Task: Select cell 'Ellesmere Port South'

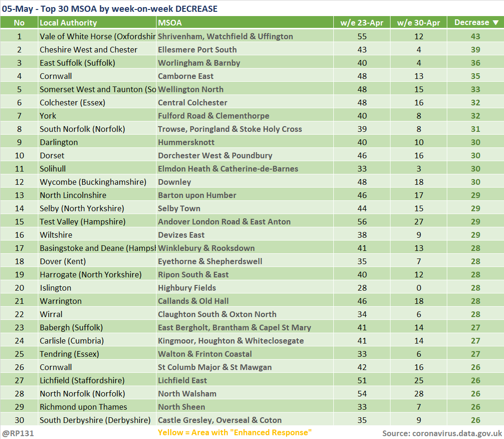Action: [x=244, y=50]
